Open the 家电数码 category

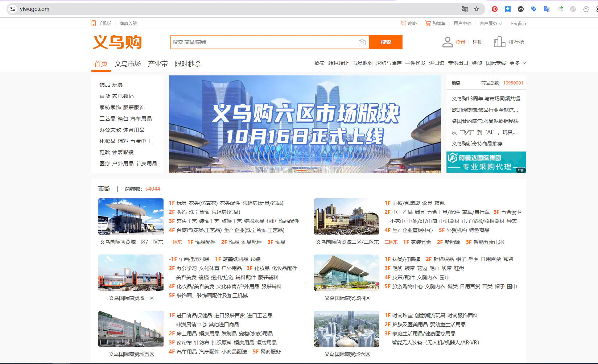click(123, 96)
